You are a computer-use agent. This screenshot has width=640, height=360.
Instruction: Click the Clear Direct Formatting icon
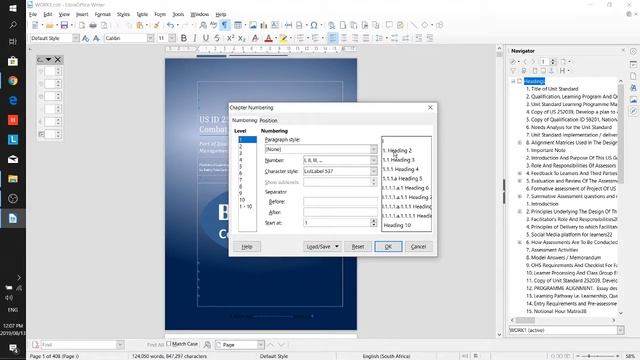coord(255,38)
